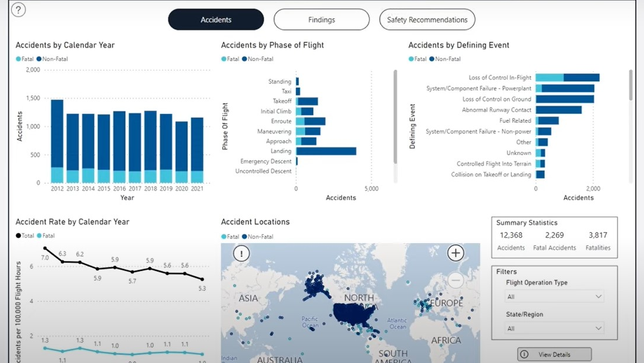Open the Safety Recommendations page
Screen dimensions: 644x363
(427, 19)
